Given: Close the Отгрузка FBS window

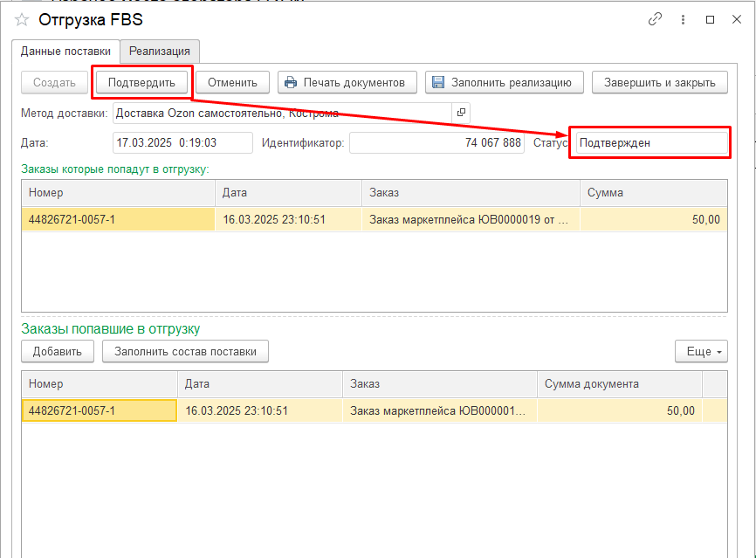Looking at the screenshot, I should pos(736,19).
